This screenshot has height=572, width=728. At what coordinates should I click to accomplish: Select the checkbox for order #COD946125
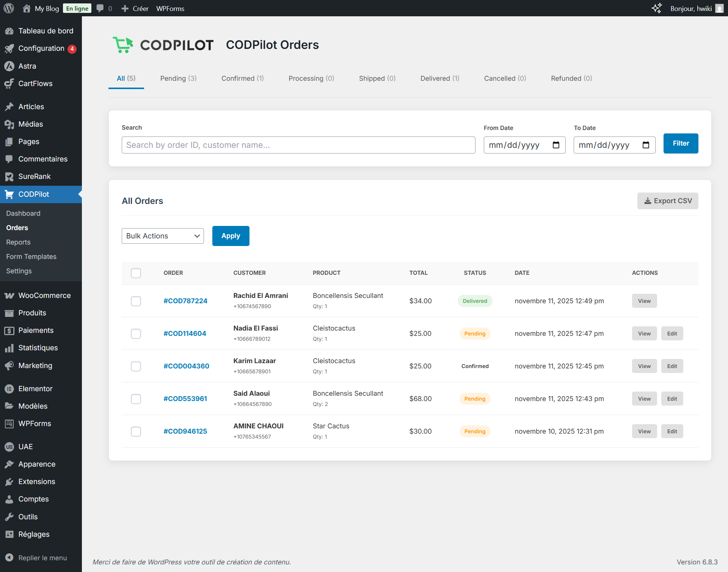pos(136,431)
